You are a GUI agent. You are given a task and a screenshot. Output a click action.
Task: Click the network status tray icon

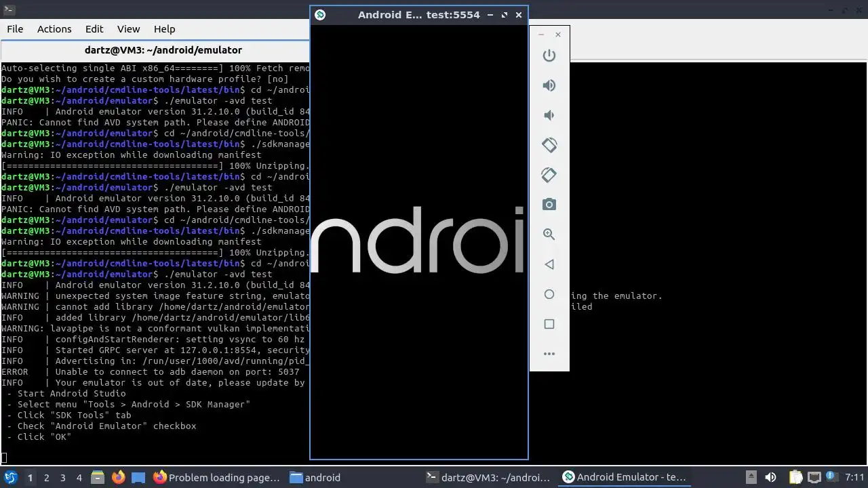click(x=814, y=477)
